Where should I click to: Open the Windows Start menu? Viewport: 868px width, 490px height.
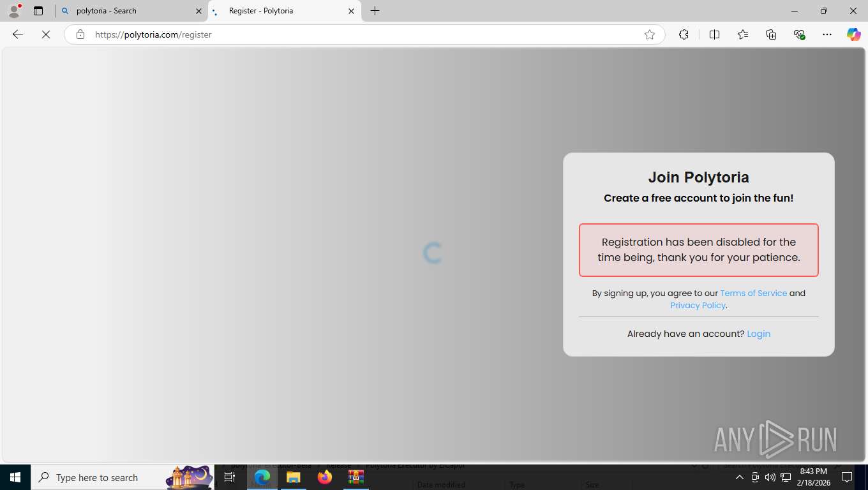(x=15, y=477)
